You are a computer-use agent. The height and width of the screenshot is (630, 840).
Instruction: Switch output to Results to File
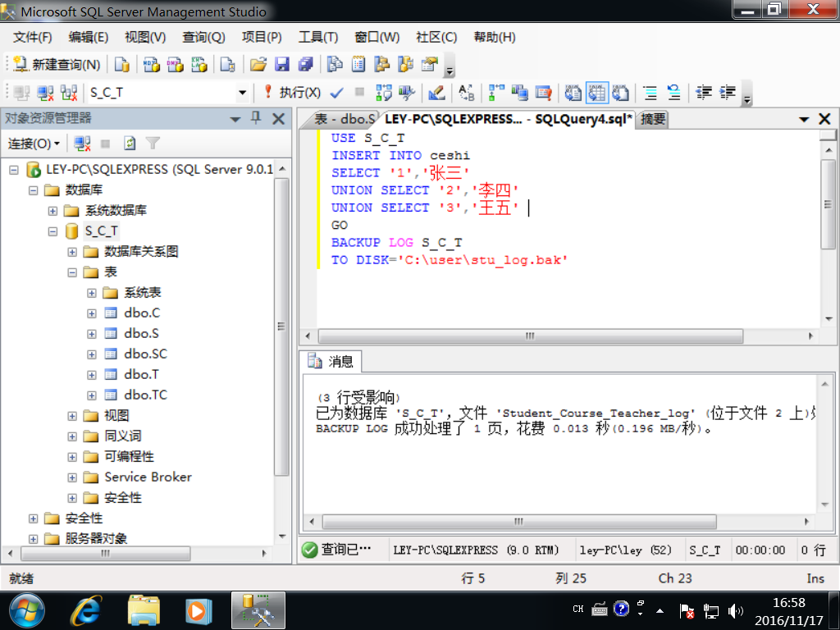coord(620,94)
